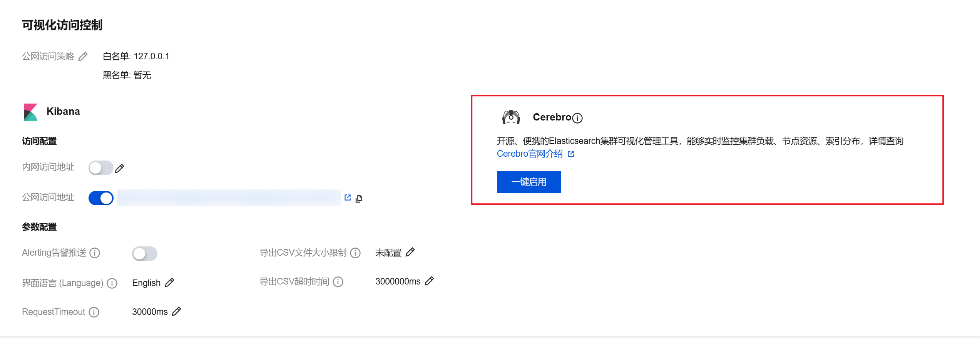Open the Cerebro官网介绍 link
The height and width of the screenshot is (338, 980).
530,154
